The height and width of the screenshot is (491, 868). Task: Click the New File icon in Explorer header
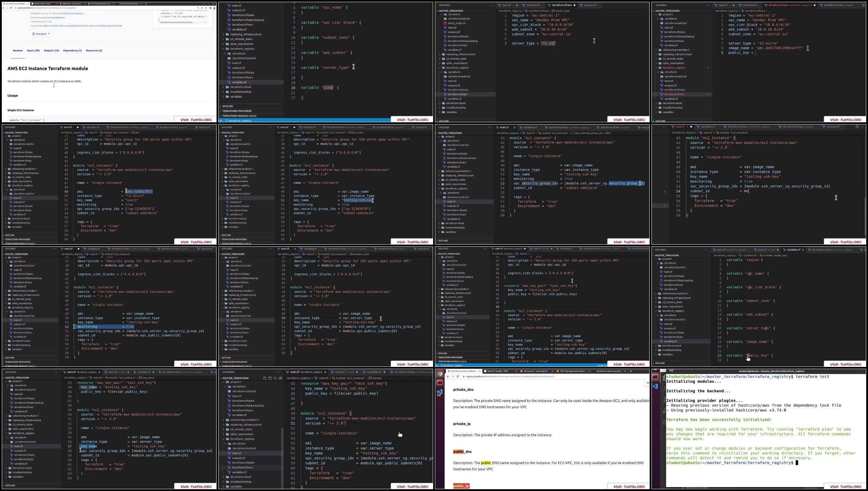click(265, 378)
